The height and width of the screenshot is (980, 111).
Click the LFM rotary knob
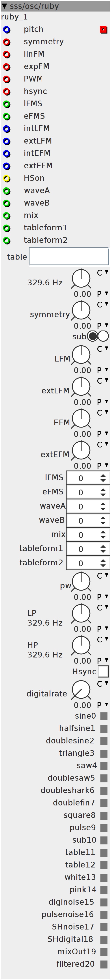[81, 355]
